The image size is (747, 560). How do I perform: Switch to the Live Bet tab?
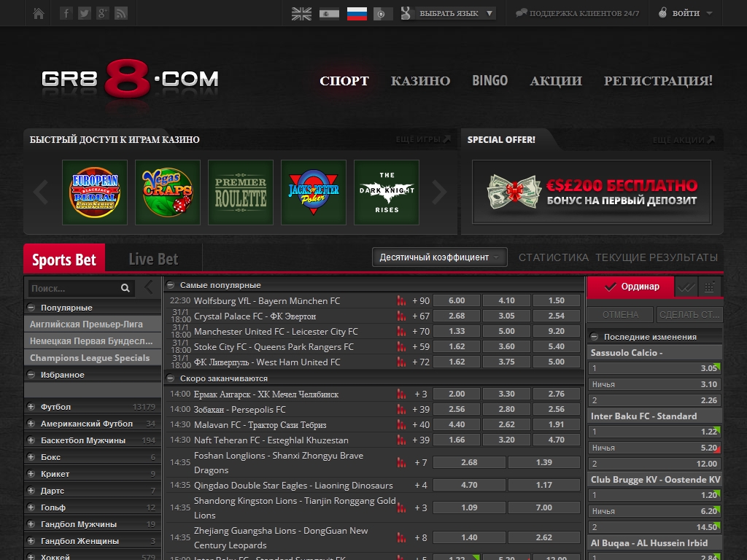(153, 259)
